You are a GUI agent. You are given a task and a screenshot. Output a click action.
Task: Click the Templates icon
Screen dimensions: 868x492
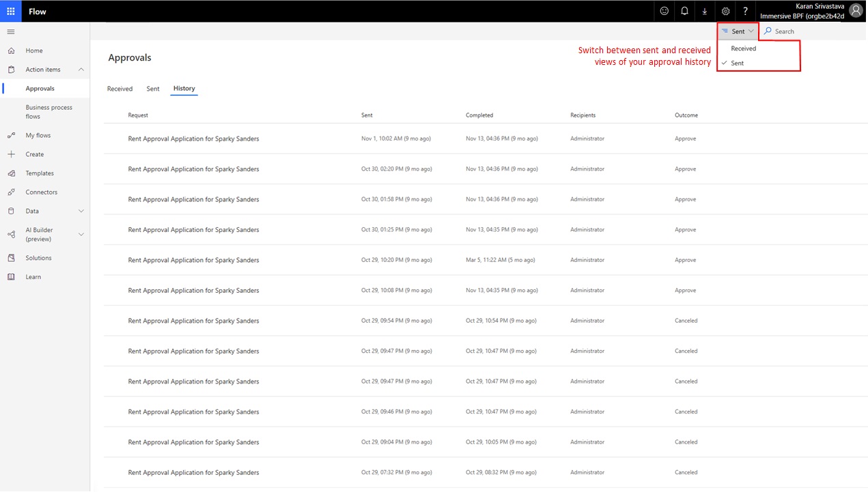point(11,173)
